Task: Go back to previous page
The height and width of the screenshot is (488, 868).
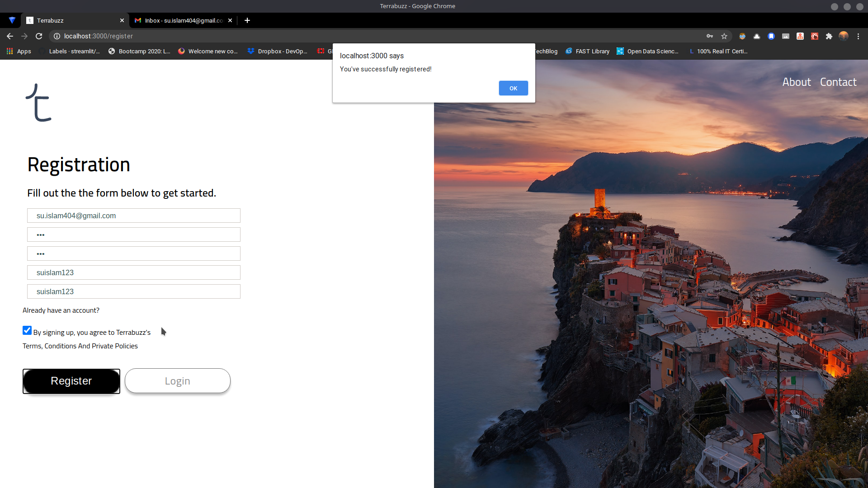Action: (10, 36)
